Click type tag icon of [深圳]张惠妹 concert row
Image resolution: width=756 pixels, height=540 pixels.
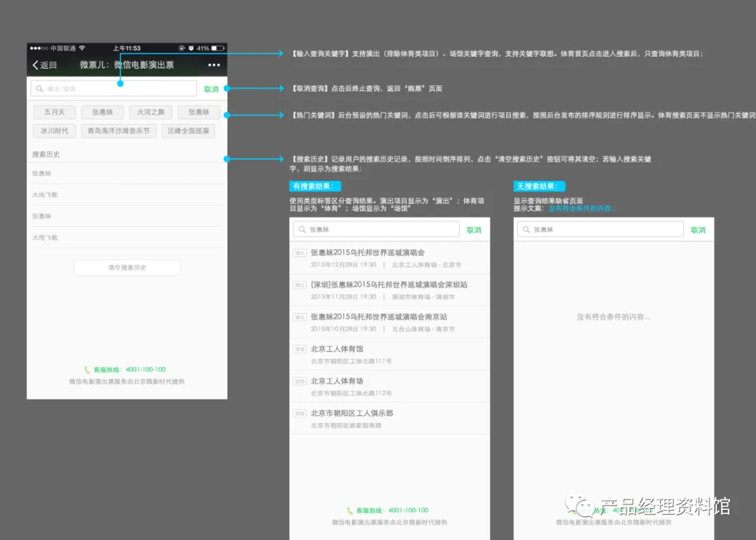point(300,285)
